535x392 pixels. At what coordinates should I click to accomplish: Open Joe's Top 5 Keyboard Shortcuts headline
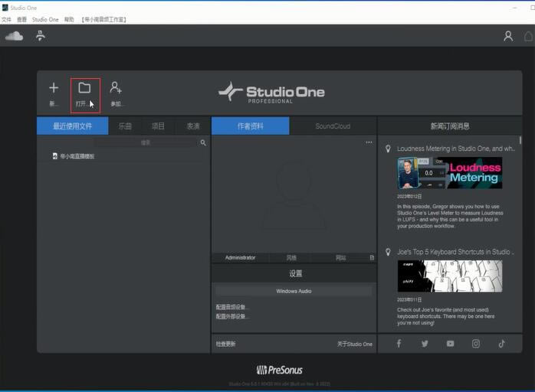(x=455, y=252)
